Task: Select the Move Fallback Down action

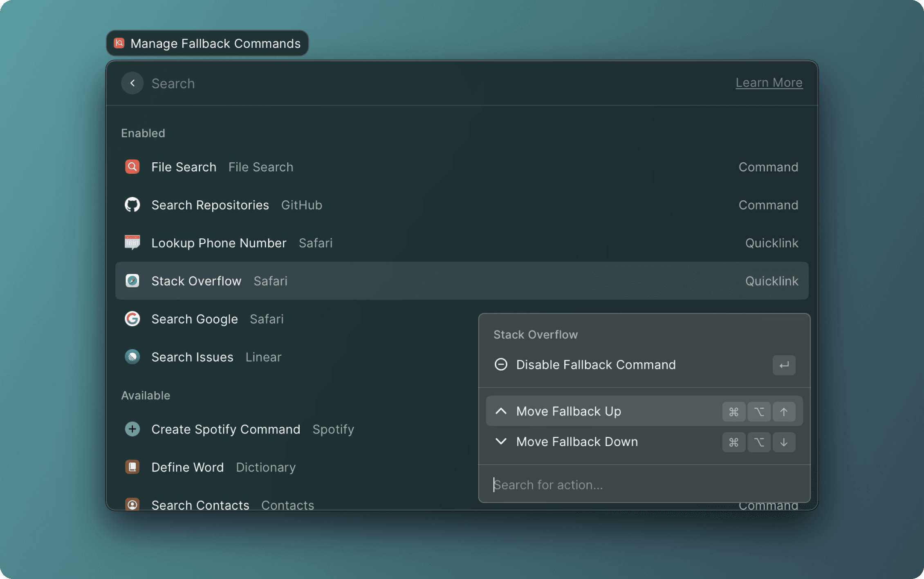Action: 576,442
